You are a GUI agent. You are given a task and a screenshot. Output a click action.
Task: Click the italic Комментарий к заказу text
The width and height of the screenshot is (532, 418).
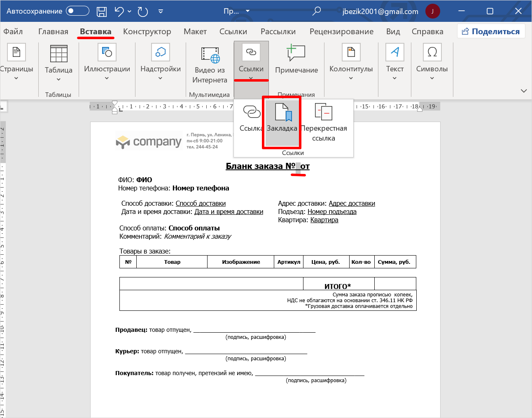(198, 236)
